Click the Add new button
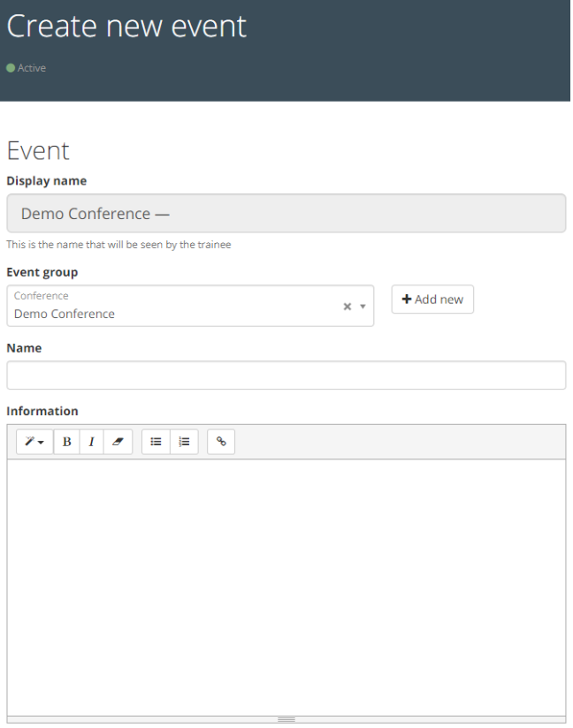 point(432,300)
